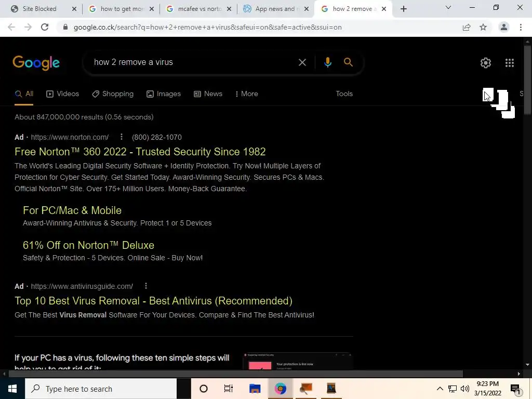Open File Explorer from taskbar

click(x=255, y=389)
